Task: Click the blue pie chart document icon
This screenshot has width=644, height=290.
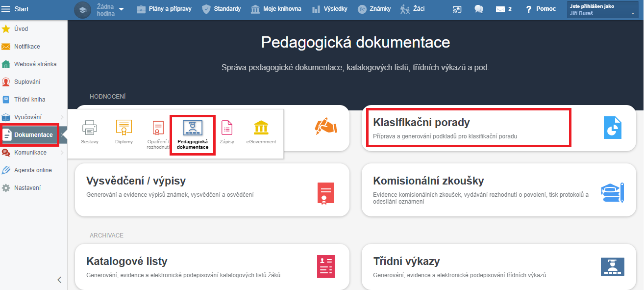Action: click(x=613, y=128)
